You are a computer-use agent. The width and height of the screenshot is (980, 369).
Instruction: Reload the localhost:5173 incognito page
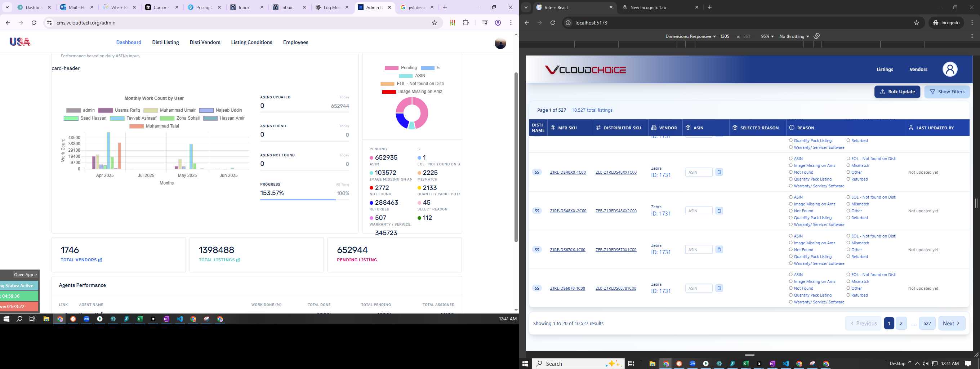(x=553, y=23)
